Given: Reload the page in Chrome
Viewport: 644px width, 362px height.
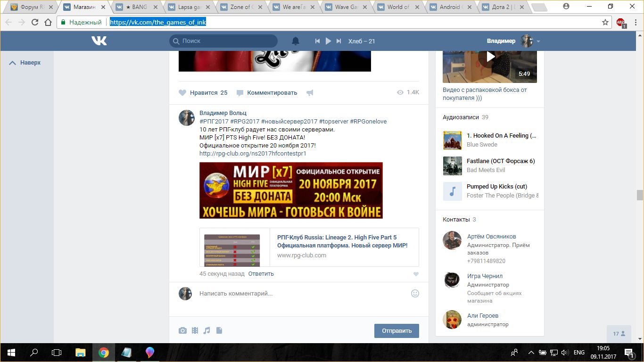Looking at the screenshot, I should coord(35,22).
